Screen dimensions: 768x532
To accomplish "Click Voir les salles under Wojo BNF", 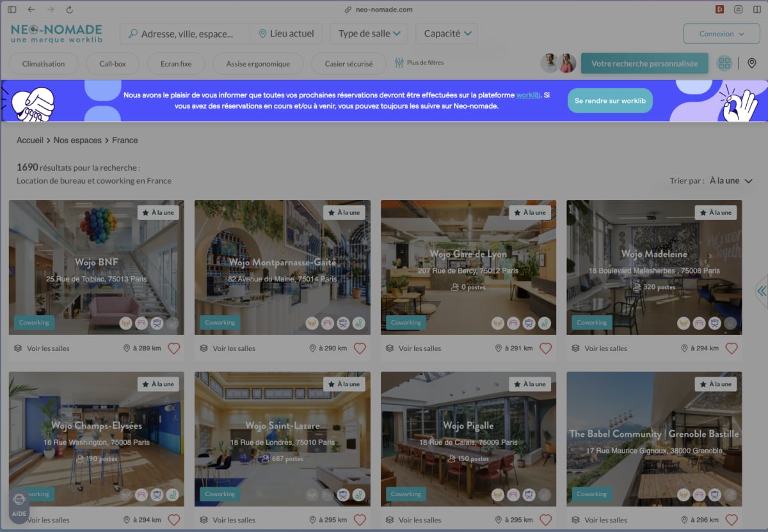I will coord(48,348).
